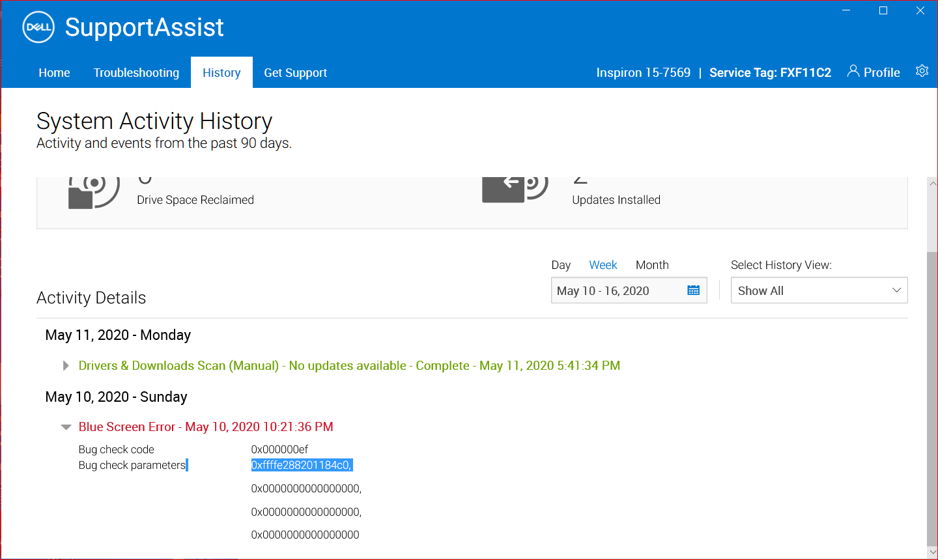This screenshot has width=938, height=560.
Task: Click the Dell logo icon
Action: click(x=38, y=27)
